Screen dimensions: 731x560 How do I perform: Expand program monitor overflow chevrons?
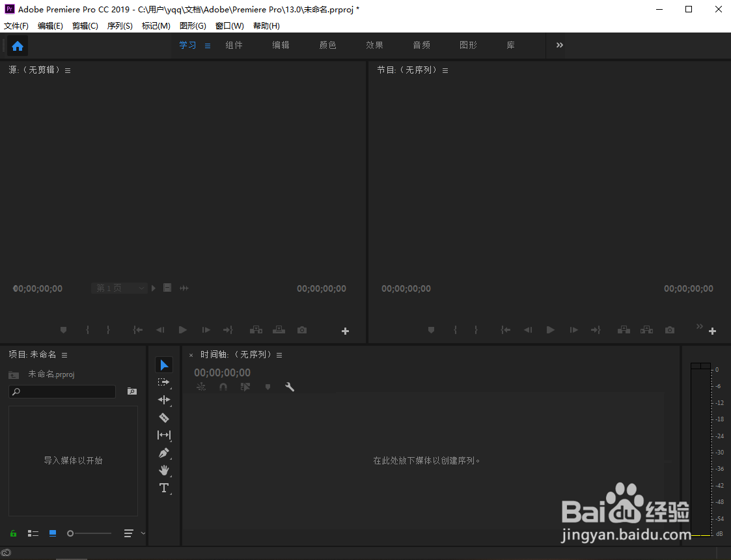point(699,326)
